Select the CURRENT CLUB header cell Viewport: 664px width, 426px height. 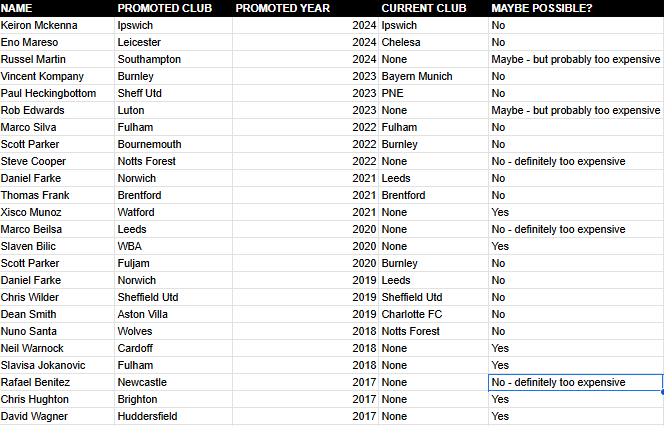[433, 8]
